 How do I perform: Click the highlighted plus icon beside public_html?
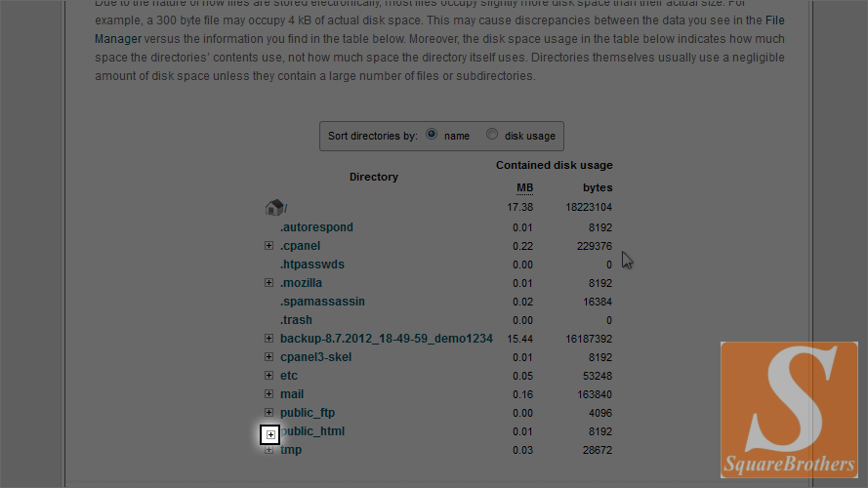click(x=270, y=434)
